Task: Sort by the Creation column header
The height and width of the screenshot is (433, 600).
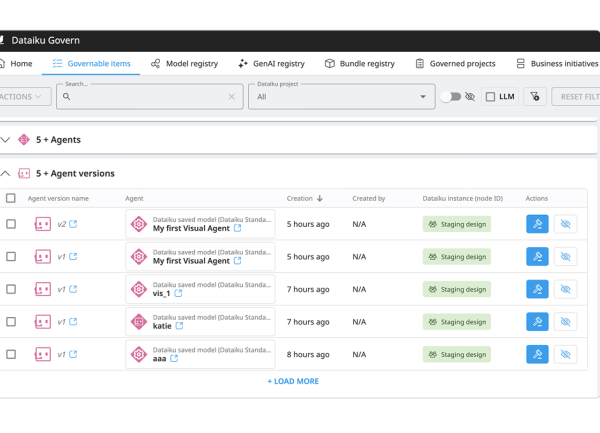Action: click(304, 198)
